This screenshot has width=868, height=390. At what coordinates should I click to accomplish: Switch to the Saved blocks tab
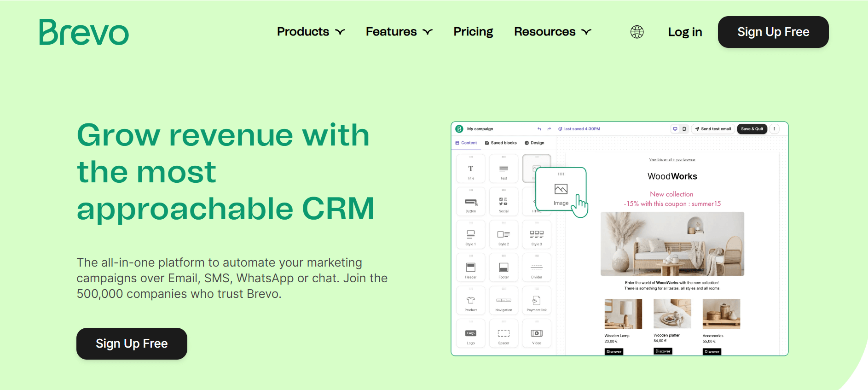[x=501, y=143]
